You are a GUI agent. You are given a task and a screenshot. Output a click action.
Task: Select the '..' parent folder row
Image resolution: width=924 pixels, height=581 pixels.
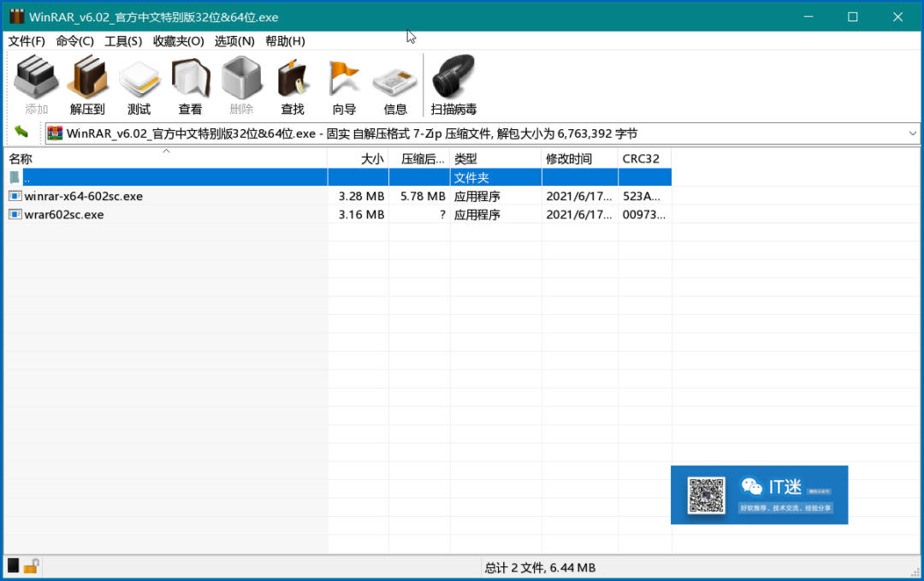pyautogui.click(x=338, y=177)
